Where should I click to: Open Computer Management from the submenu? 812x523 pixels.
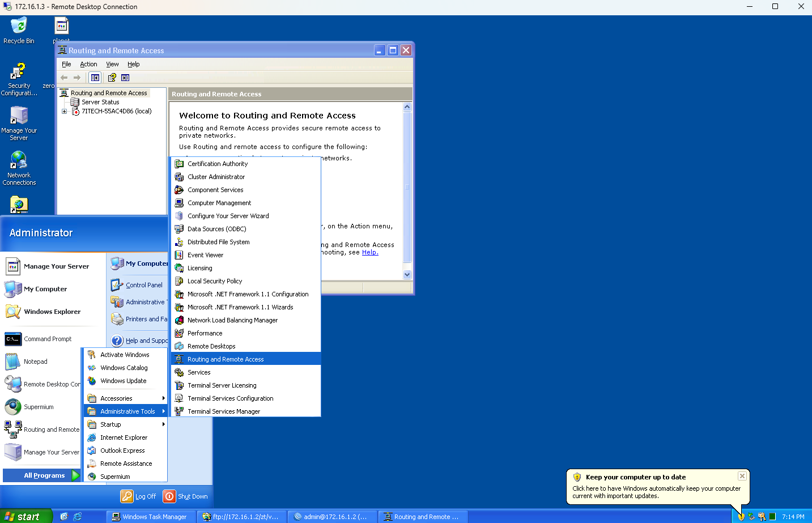click(x=219, y=203)
